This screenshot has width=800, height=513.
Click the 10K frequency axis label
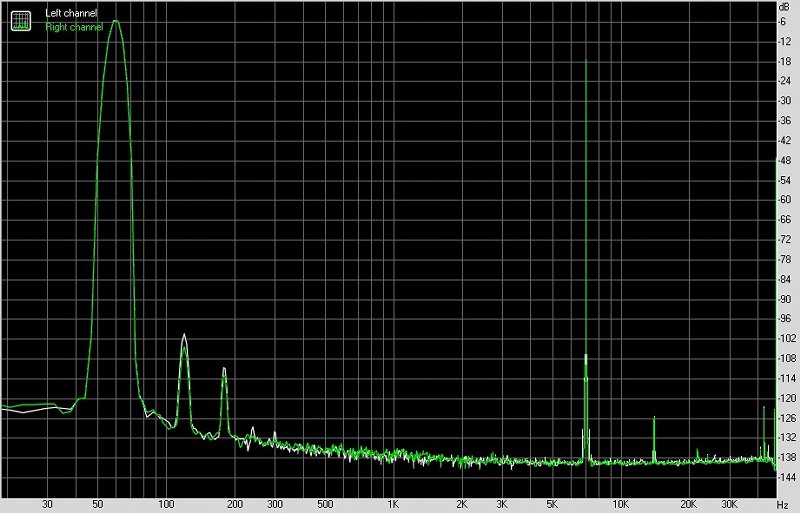coord(620,505)
